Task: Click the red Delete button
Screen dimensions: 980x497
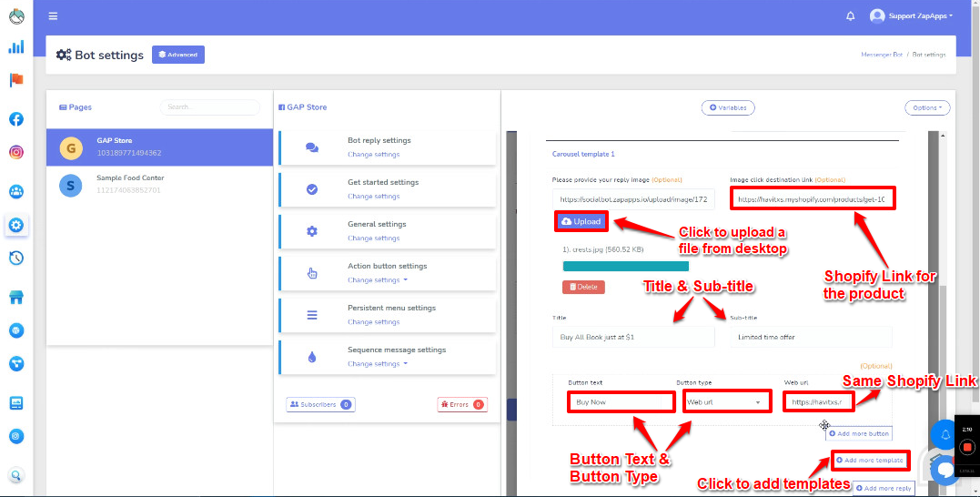Action: [x=583, y=287]
